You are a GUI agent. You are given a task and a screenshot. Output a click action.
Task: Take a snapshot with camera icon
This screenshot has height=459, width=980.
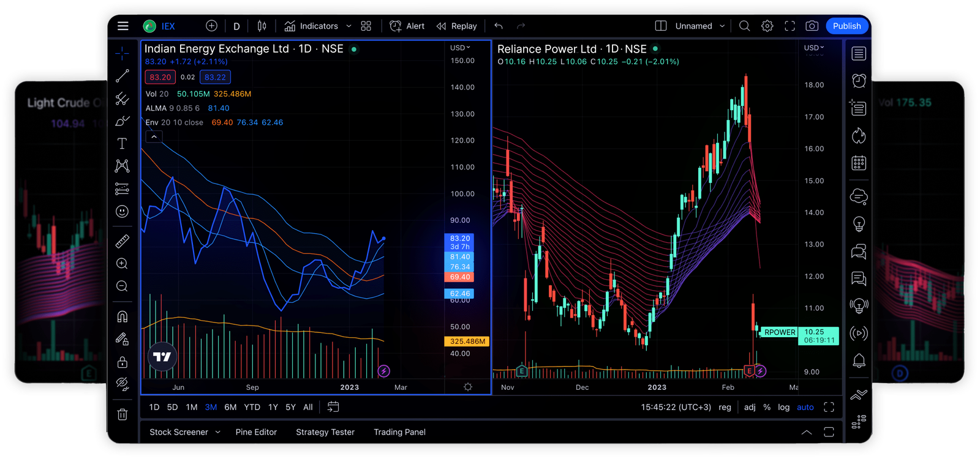[x=812, y=26]
